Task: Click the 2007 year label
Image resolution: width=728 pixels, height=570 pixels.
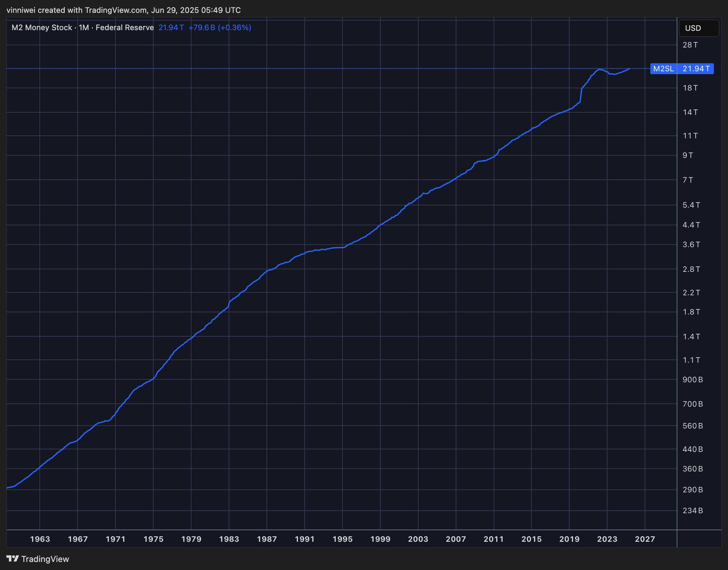Action: (x=456, y=539)
